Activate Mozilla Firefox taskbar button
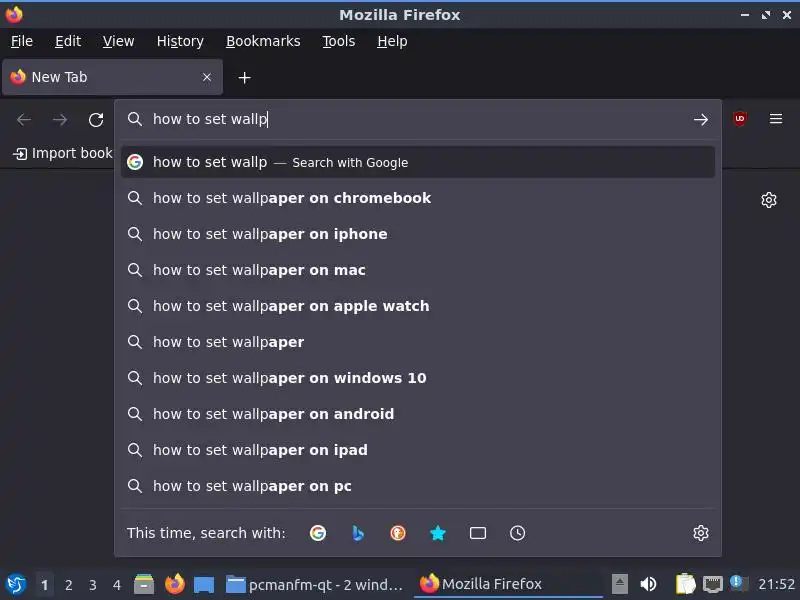Image resolution: width=800 pixels, height=600 pixels. 508,584
